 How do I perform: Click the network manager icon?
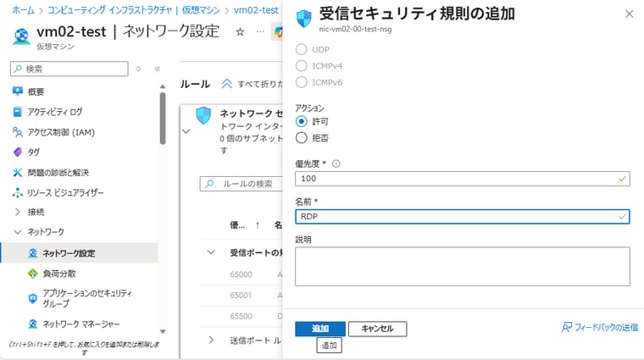tap(33, 324)
